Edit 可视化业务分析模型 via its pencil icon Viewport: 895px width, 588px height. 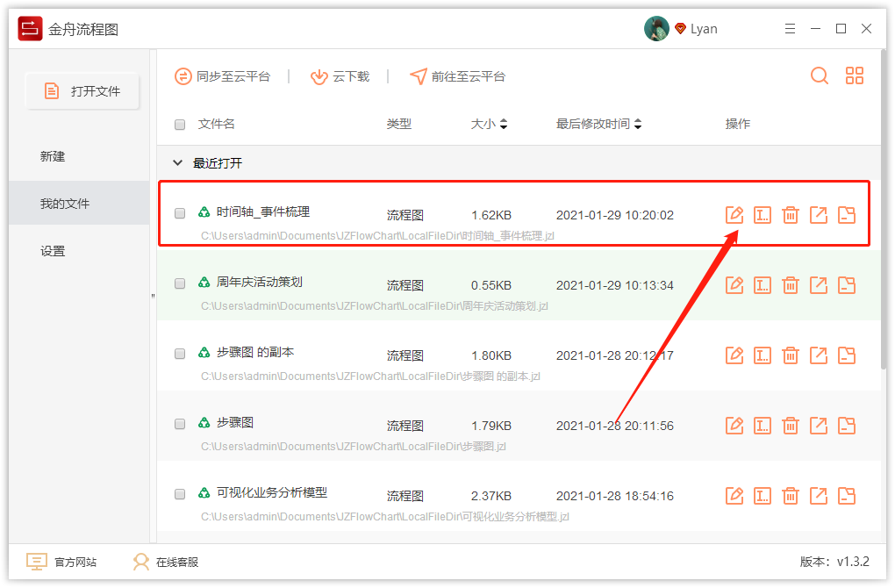point(734,496)
